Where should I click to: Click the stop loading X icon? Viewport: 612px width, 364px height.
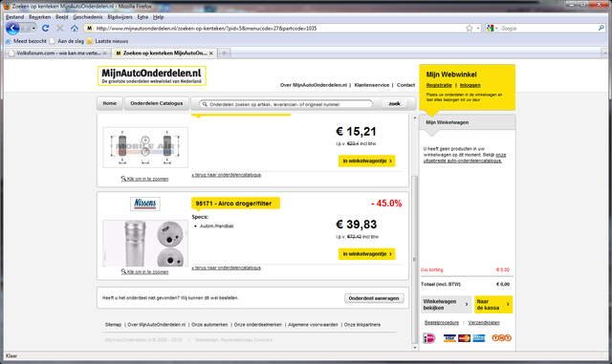pyautogui.click(x=59, y=28)
